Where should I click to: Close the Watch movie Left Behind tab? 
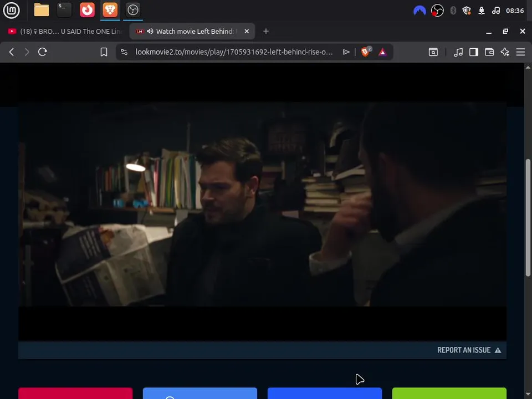click(247, 31)
